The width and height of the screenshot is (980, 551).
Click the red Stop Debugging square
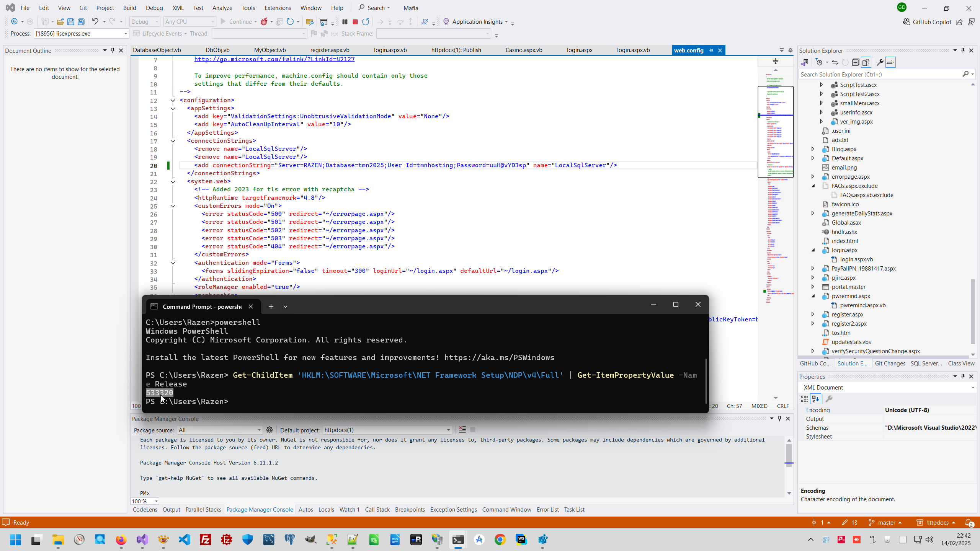pyautogui.click(x=355, y=22)
